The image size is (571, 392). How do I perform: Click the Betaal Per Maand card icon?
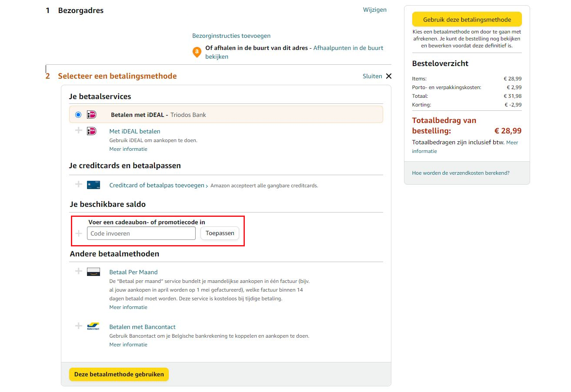tap(93, 272)
